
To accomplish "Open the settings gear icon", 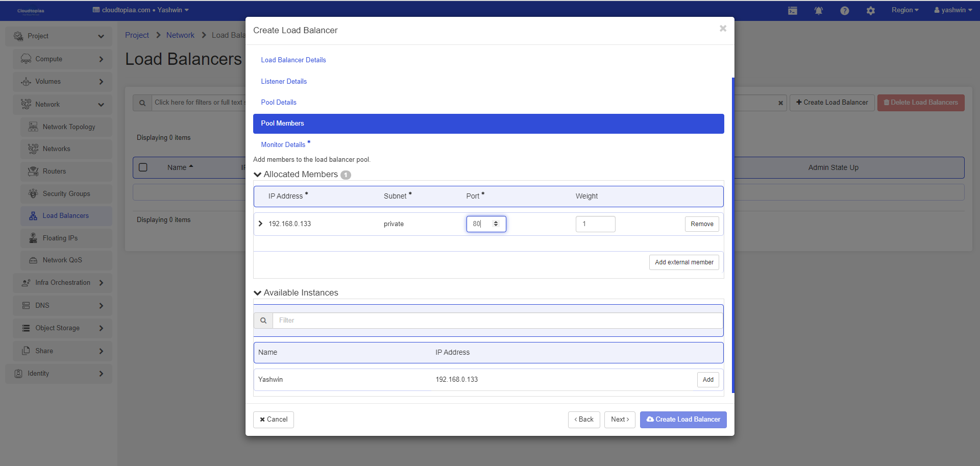I will coord(870,11).
